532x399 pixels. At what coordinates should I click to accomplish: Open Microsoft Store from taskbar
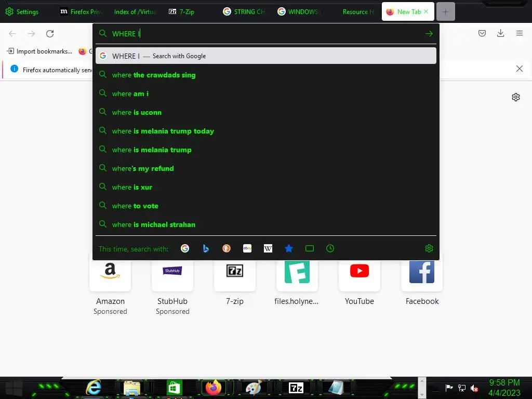tap(175, 388)
